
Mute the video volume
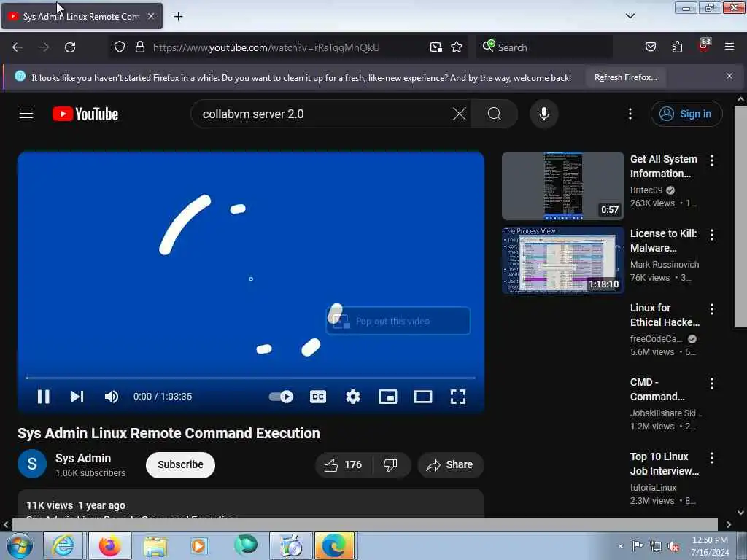112,397
